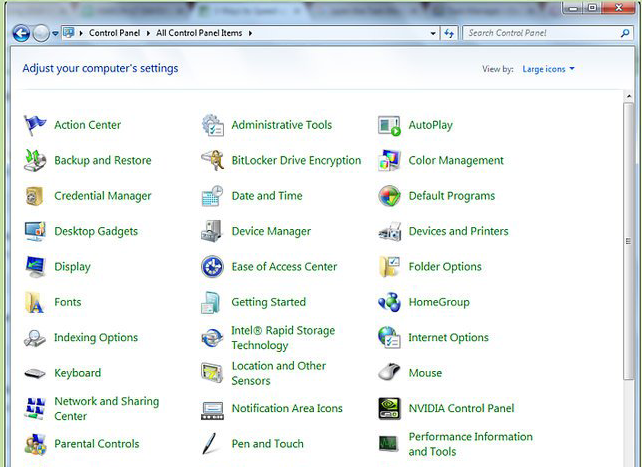This screenshot has height=467, width=642.
Task: Open the Mouse icon
Action: (389, 372)
